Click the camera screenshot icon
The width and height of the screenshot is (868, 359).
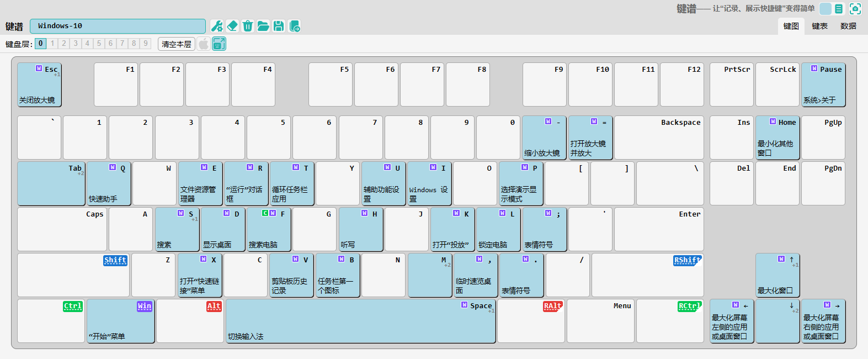855,9
